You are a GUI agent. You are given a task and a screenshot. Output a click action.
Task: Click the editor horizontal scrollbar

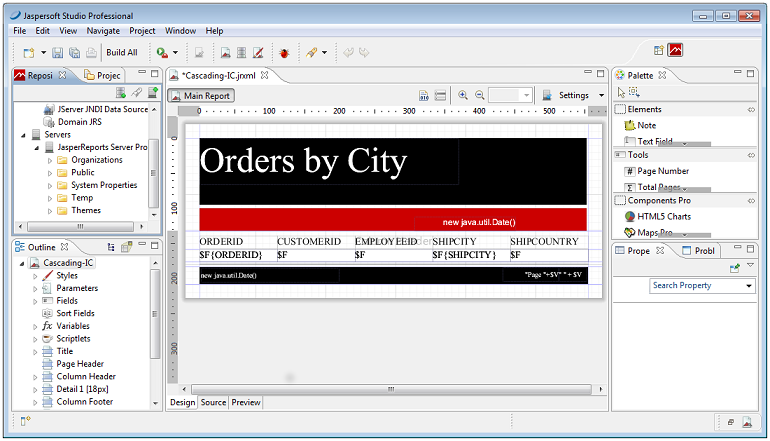click(391, 389)
